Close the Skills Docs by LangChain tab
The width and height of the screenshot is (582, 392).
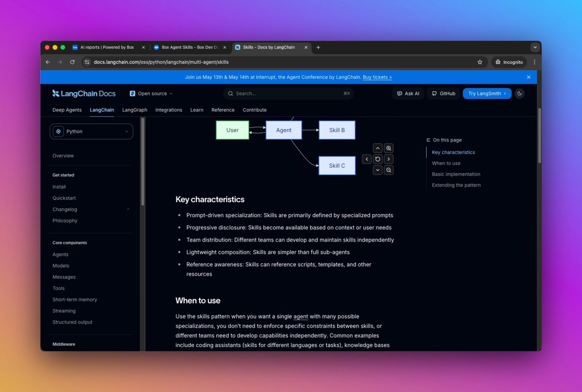[x=306, y=48]
